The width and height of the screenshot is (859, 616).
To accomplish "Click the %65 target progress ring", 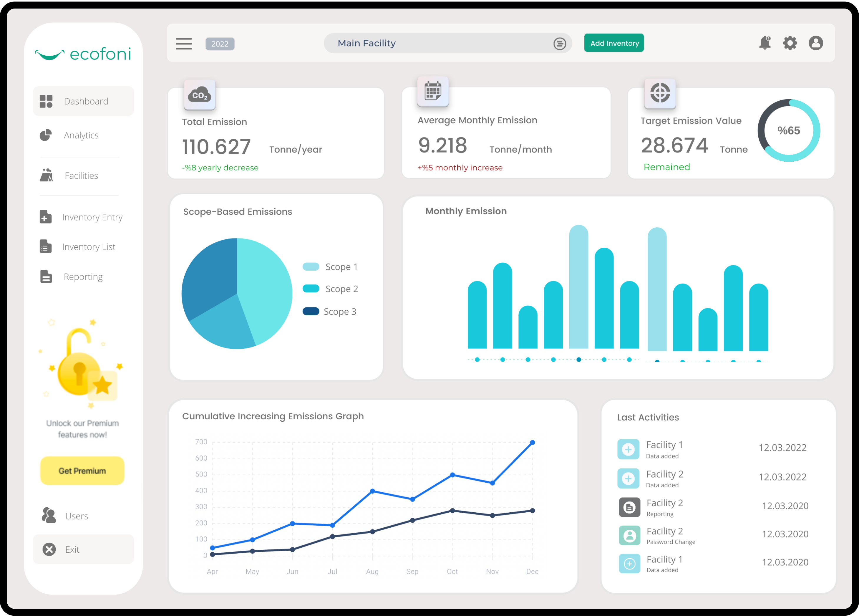I will (x=789, y=130).
